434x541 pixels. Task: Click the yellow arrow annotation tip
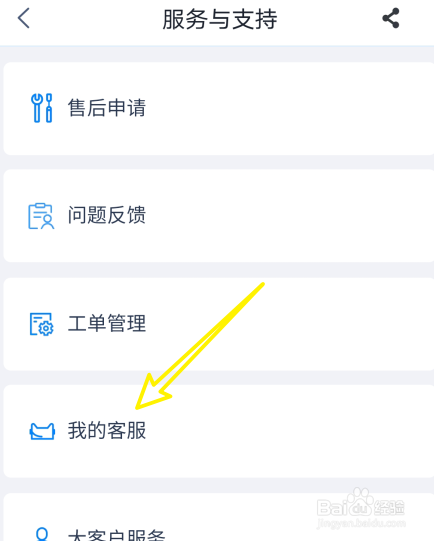tap(137, 408)
